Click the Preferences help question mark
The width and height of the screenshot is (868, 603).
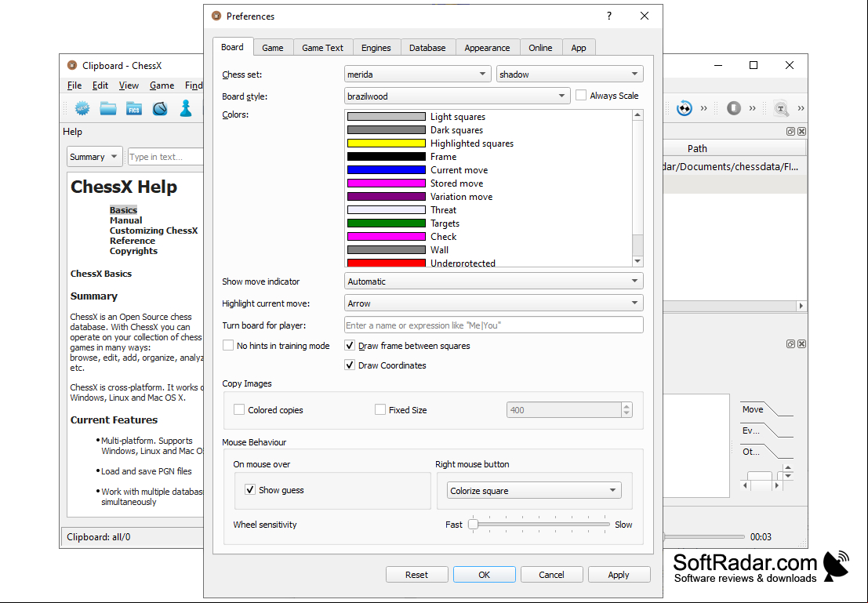coord(609,16)
